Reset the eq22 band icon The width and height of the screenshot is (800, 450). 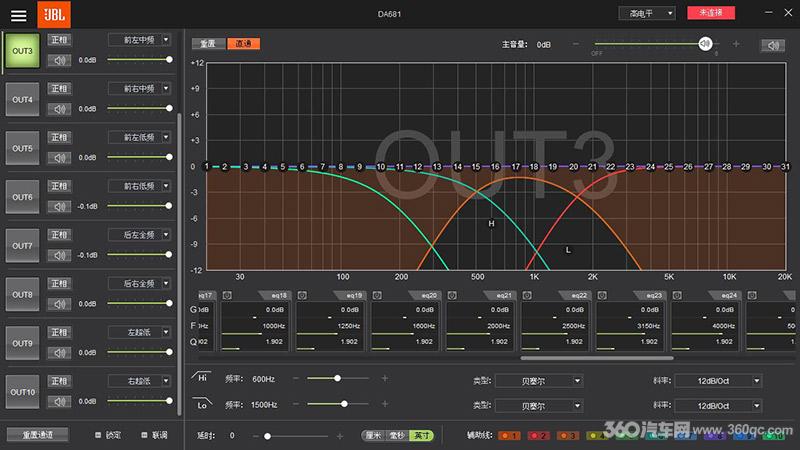(x=527, y=295)
